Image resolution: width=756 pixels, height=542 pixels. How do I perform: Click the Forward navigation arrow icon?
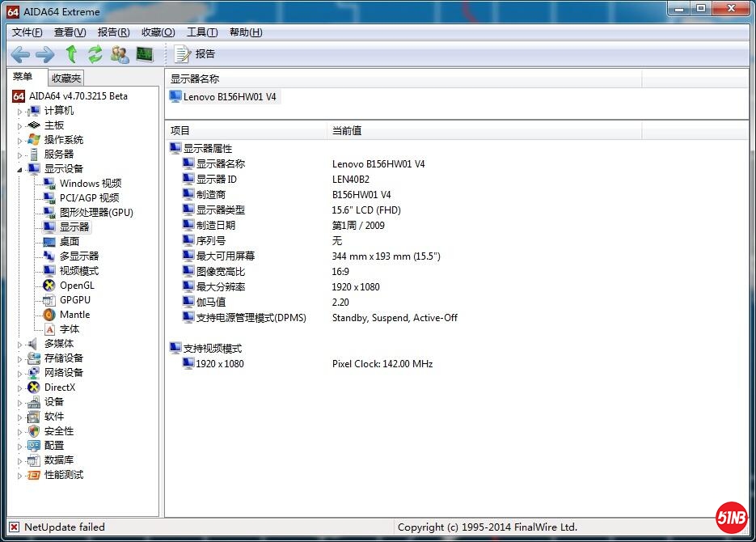45,54
